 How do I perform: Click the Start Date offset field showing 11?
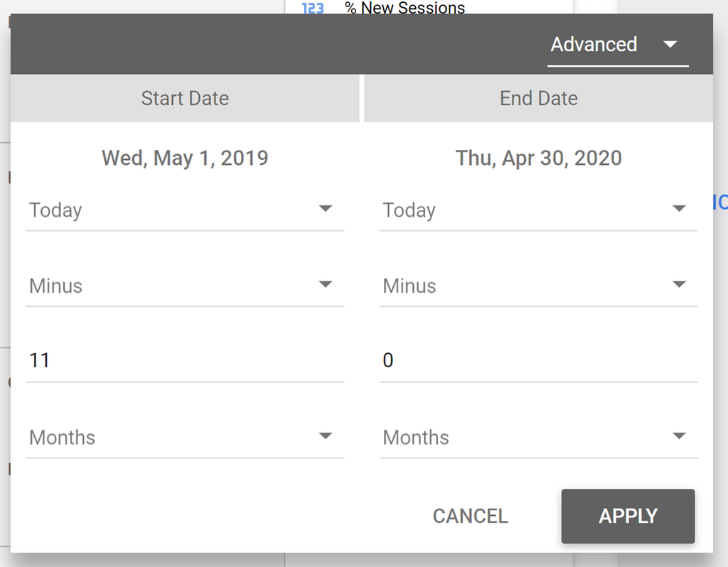pyautogui.click(x=185, y=361)
